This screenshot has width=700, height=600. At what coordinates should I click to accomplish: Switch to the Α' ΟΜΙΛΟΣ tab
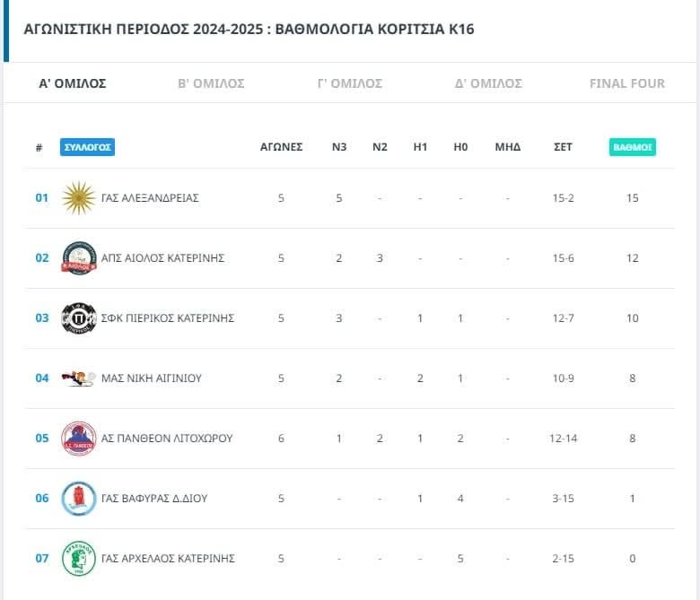pos(73,83)
